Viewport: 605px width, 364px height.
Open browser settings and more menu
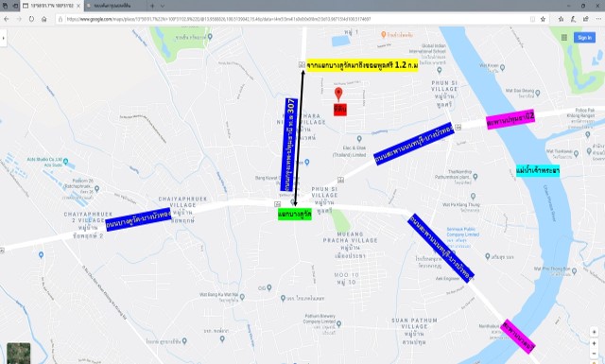point(599,19)
